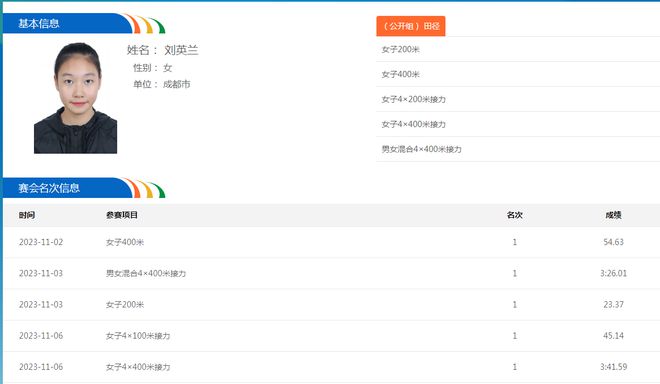
Task: Select the 女子4×100米接力 result row
Action: click(x=332, y=336)
